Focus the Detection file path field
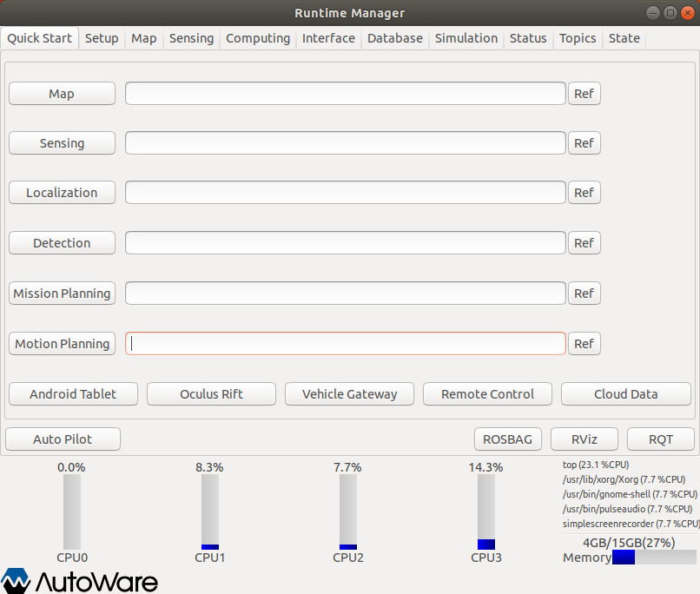Image resolution: width=700 pixels, height=594 pixels. tap(346, 243)
